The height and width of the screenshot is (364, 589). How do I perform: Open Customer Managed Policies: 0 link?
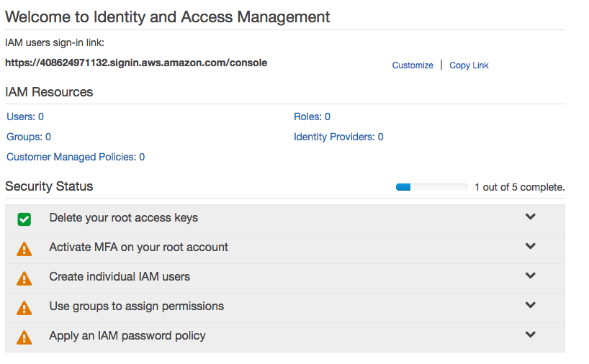tap(76, 157)
